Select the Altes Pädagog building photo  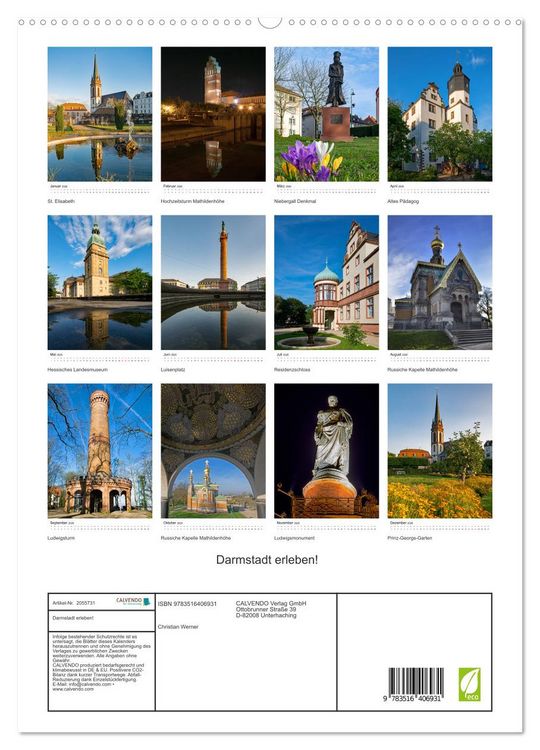[x=440, y=114]
